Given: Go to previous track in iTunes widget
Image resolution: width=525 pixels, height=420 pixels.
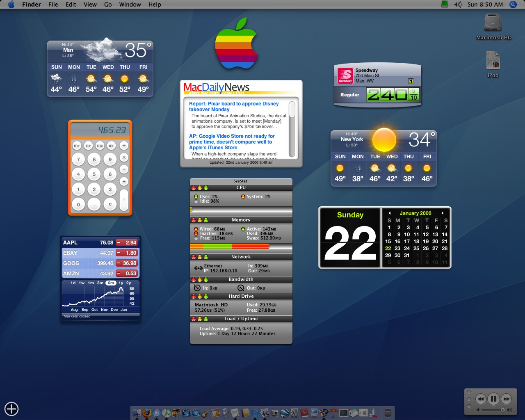Looking at the screenshot, I should click(x=480, y=399).
